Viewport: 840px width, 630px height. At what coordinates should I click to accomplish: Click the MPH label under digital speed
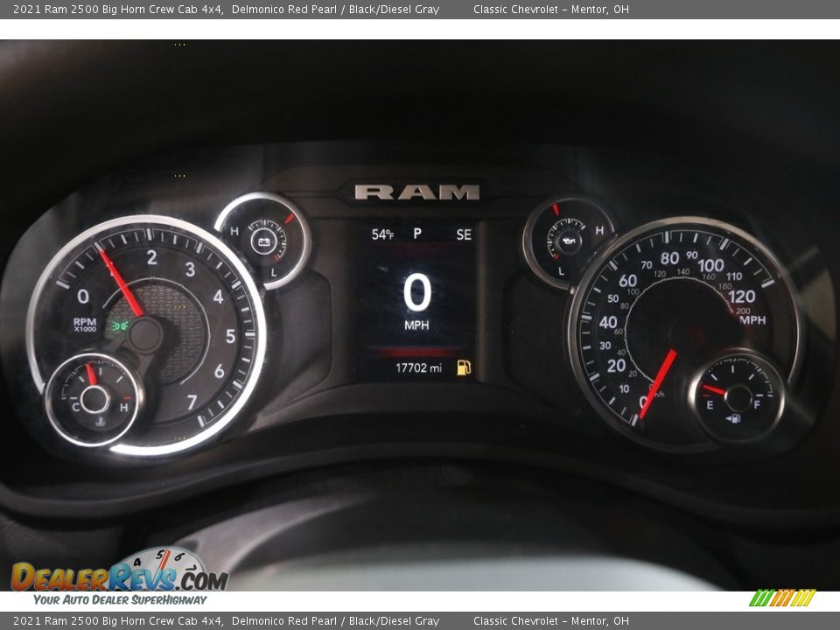point(416,325)
